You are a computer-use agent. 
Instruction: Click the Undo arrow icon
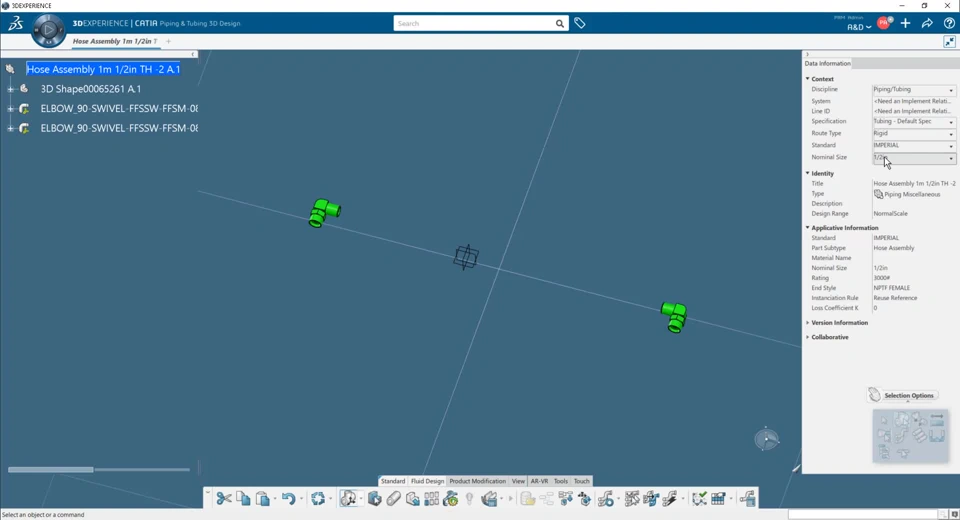coord(288,499)
